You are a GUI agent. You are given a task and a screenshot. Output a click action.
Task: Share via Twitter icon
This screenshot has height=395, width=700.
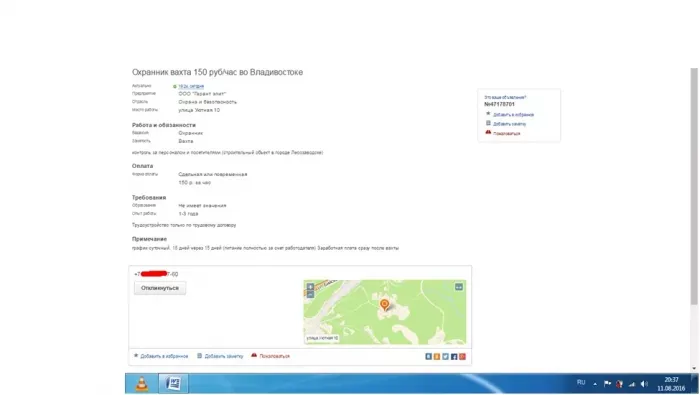point(446,357)
